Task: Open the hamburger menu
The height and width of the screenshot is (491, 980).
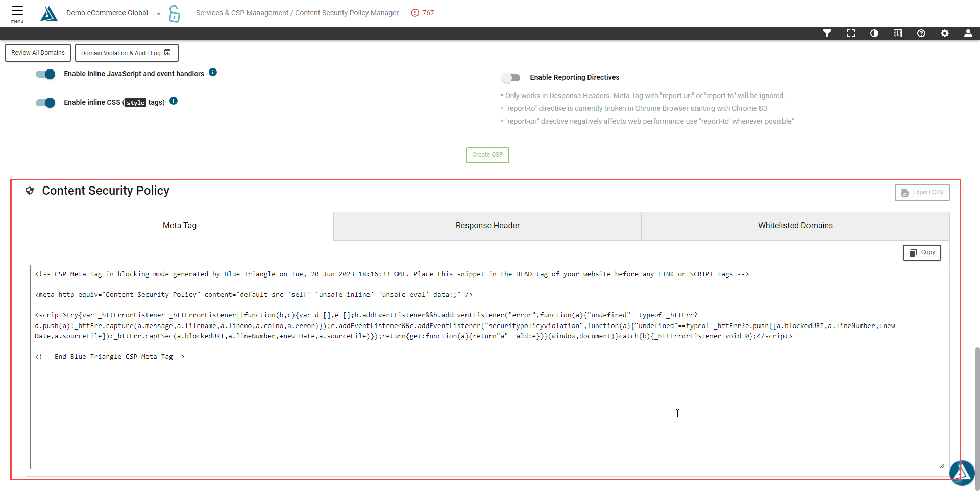Action: pos(17,13)
